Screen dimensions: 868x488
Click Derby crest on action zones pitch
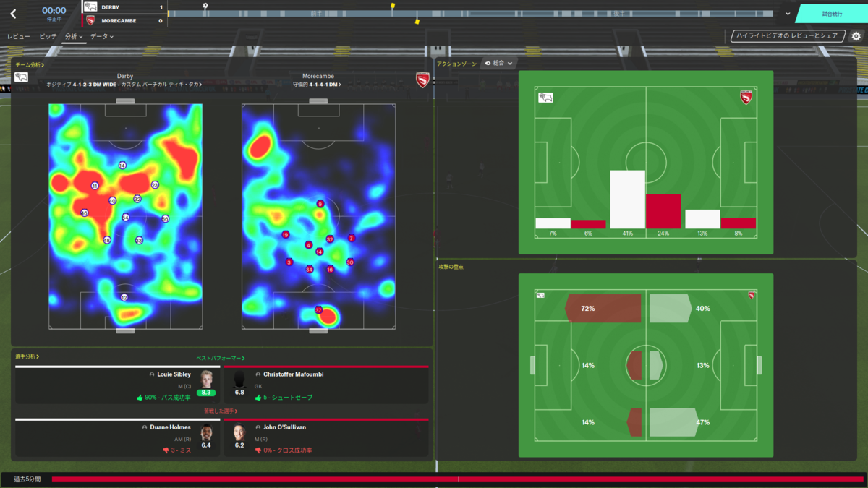545,97
